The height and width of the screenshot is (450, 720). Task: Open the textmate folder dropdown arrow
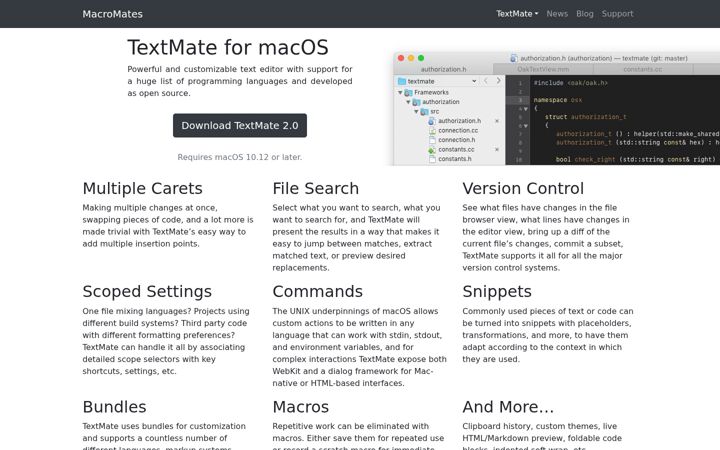pos(474,81)
